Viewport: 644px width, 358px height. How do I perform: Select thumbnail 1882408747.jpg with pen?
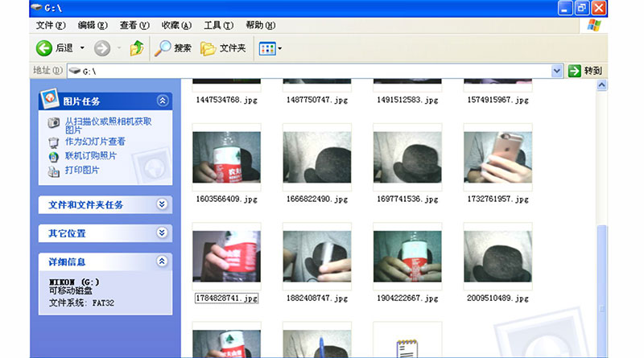click(x=317, y=256)
